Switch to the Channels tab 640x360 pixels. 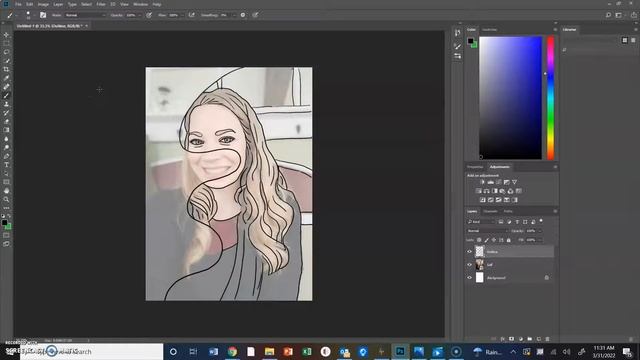pyautogui.click(x=490, y=211)
